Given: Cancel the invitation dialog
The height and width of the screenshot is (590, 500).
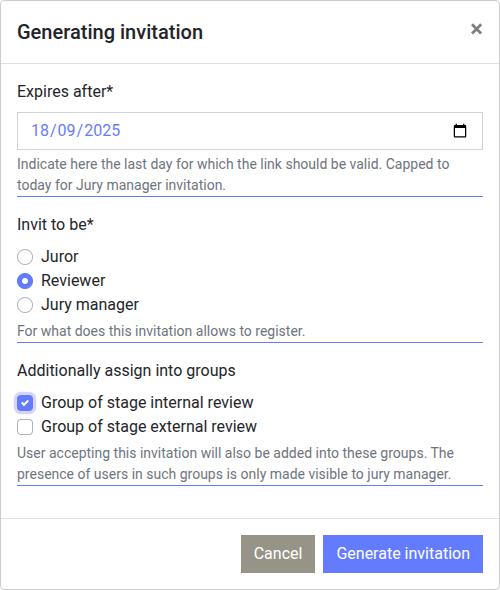Looking at the screenshot, I should pos(278,554).
